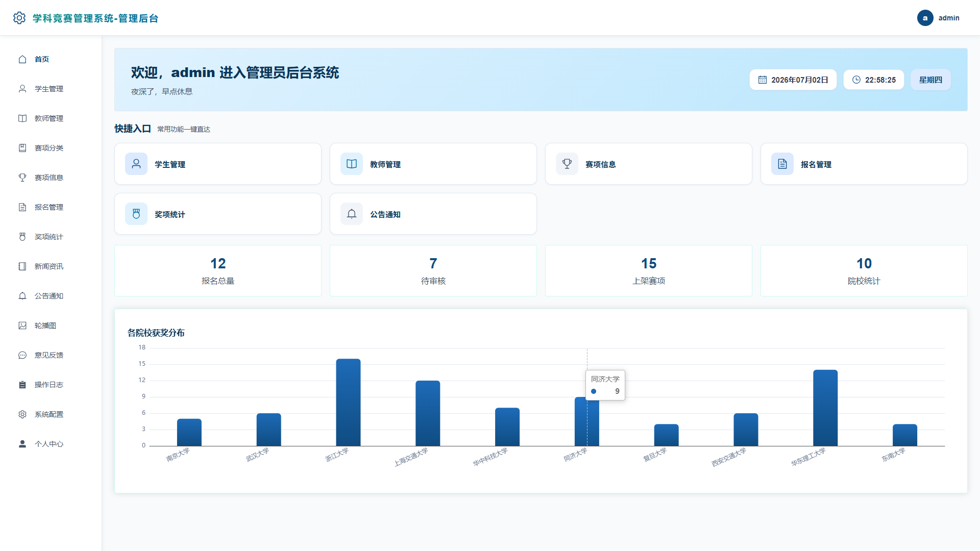Image resolution: width=980 pixels, height=551 pixels.
Task: Click the gear logo beside system title
Action: 19,18
